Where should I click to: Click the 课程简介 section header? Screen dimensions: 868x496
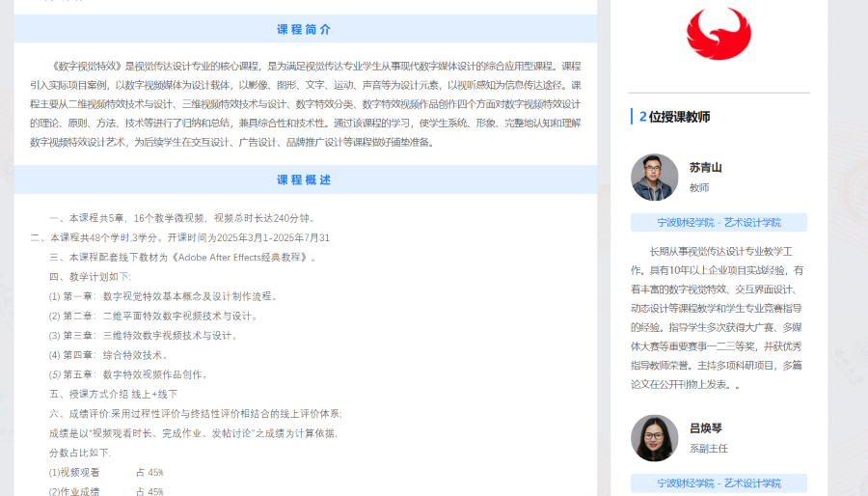[x=305, y=29]
